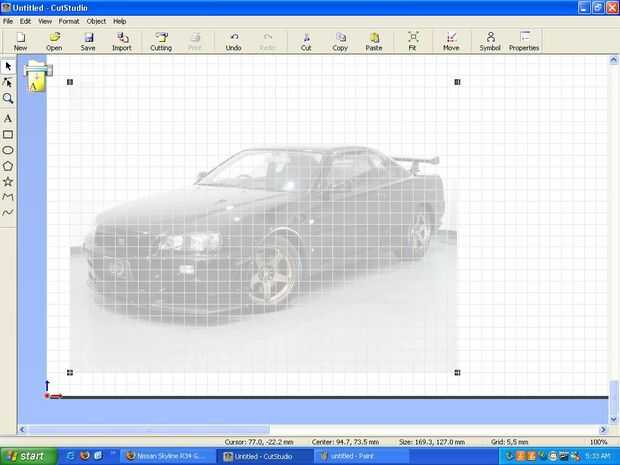
Task: Open the Object menu
Action: coord(96,21)
